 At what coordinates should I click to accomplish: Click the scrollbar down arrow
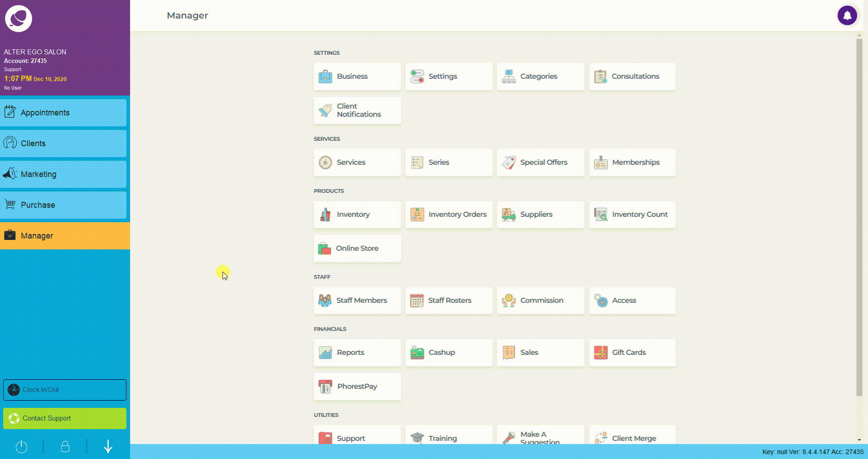tap(859, 440)
